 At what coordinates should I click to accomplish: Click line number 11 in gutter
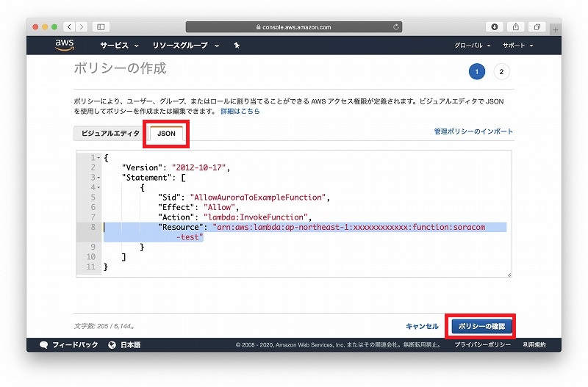90,267
